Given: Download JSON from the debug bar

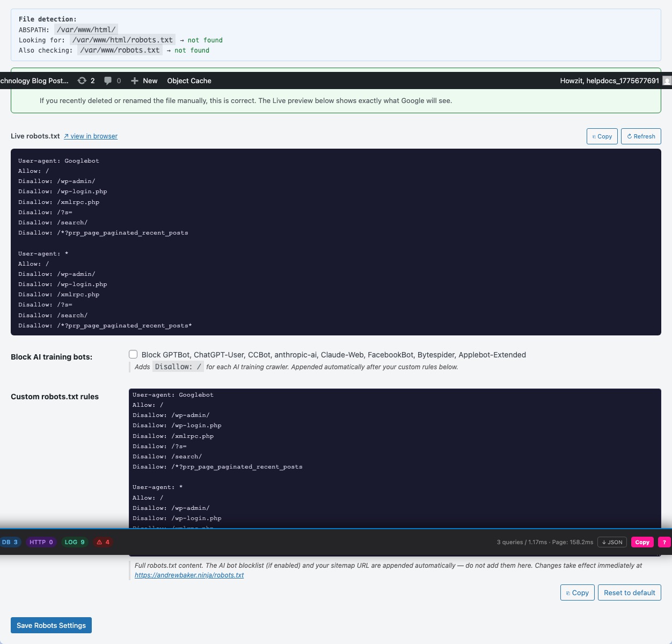Looking at the screenshot, I should coord(612,542).
